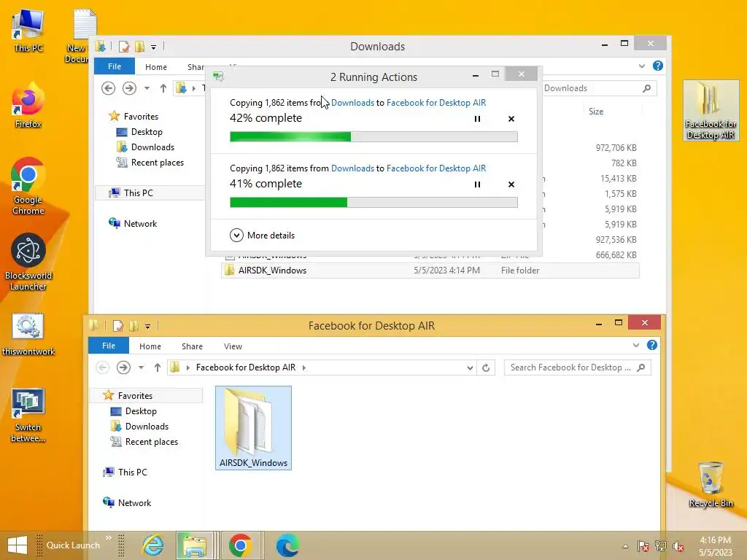
Task: Click forward arrow in Facebook for Desktop AIR window
Action: coord(123,367)
